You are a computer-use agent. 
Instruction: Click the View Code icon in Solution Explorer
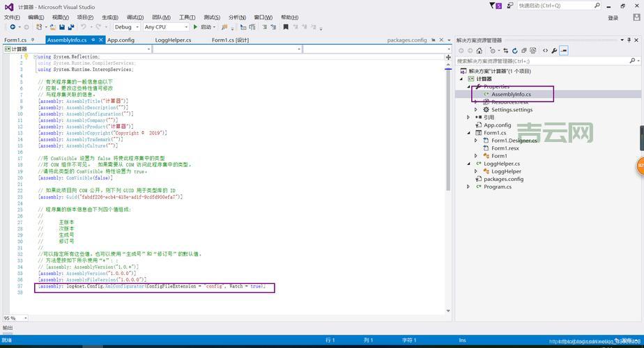pos(545,51)
